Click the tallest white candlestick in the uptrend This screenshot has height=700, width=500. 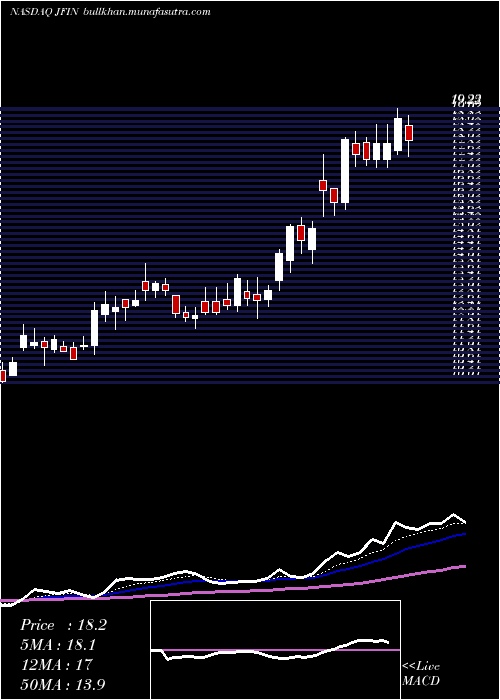(x=345, y=171)
